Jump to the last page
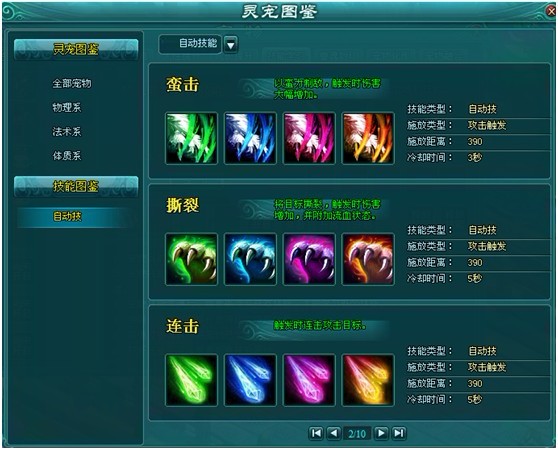Viewport: 558px width, 450px height. (x=399, y=433)
